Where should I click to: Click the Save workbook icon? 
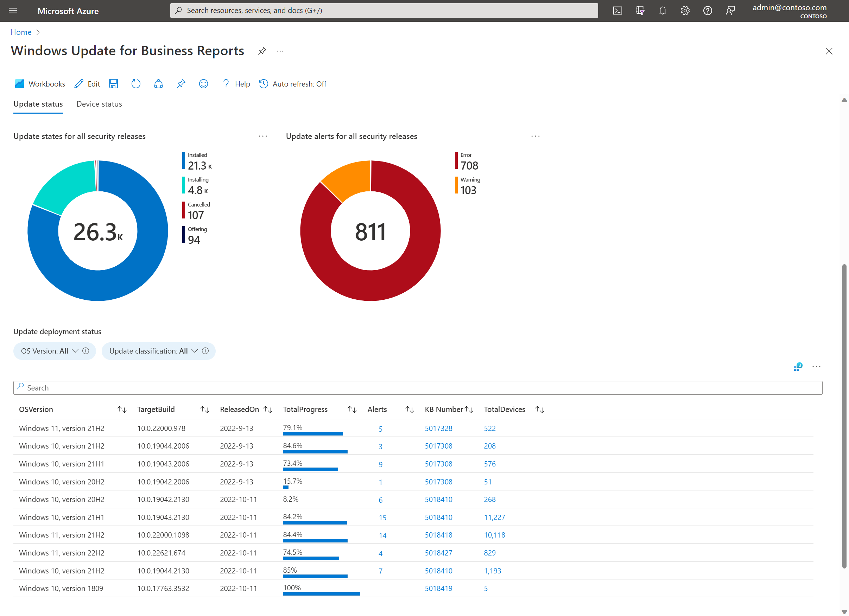(113, 84)
